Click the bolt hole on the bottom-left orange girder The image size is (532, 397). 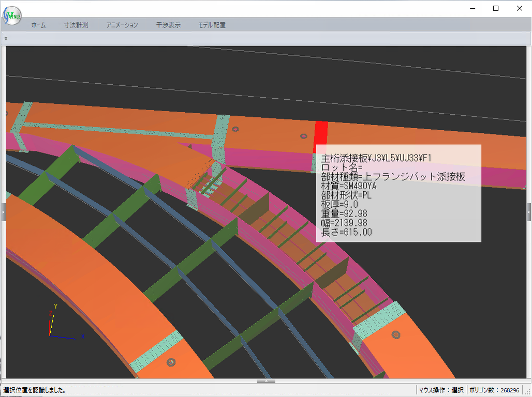(x=171, y=362)
